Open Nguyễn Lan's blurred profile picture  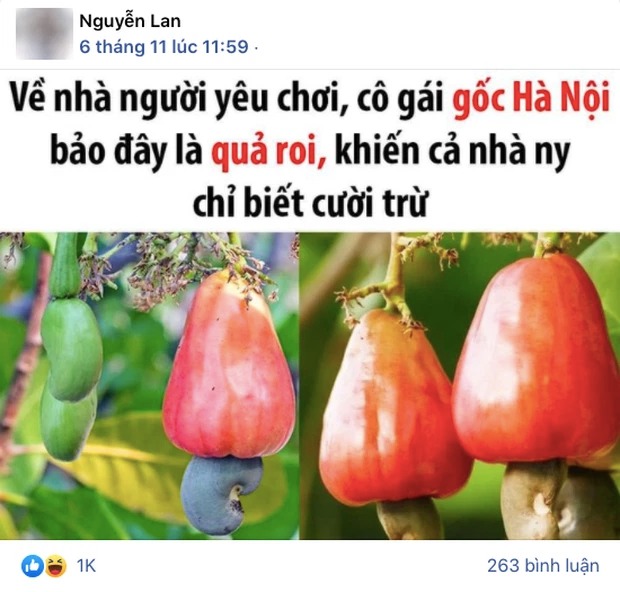pyautogui.click(x=44, y=33)
